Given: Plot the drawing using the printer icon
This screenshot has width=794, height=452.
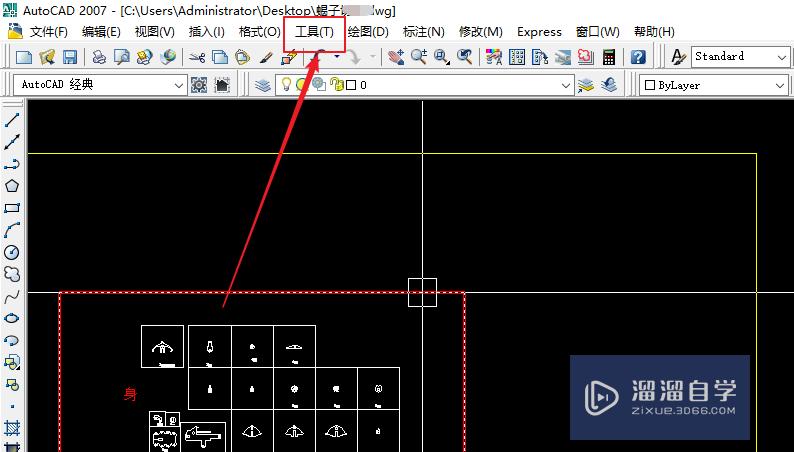Looking at the screenshot, I should coord(99,57).
